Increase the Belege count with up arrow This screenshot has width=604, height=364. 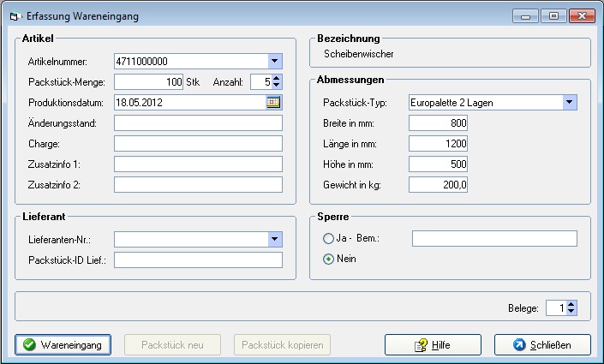[571, 304]
